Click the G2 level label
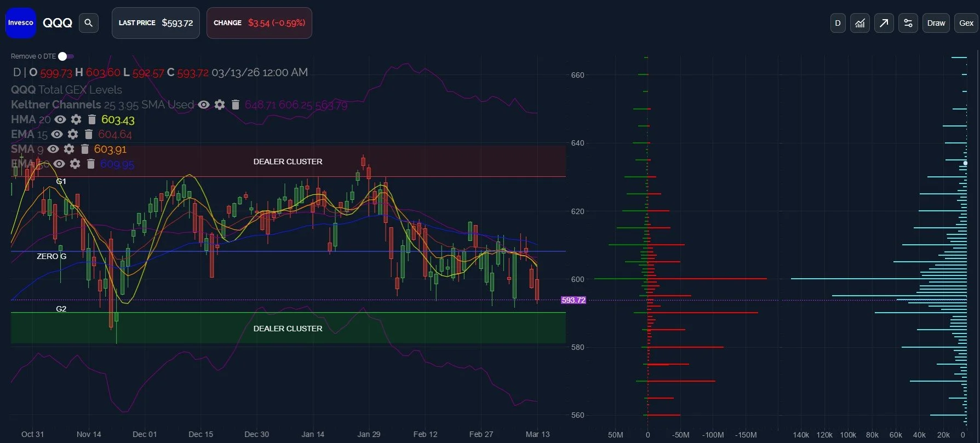 coord(61,309)
